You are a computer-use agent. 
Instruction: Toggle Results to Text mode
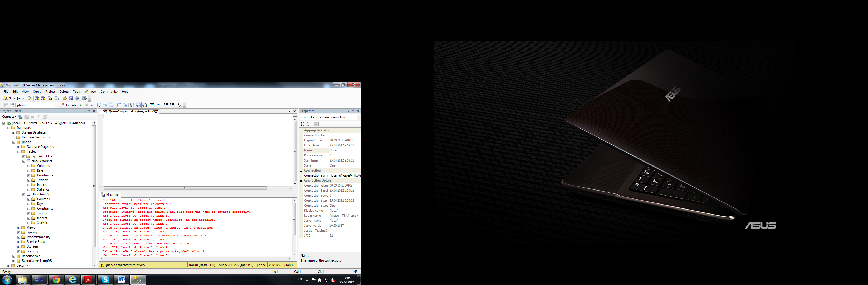click(x=132, y=105)
